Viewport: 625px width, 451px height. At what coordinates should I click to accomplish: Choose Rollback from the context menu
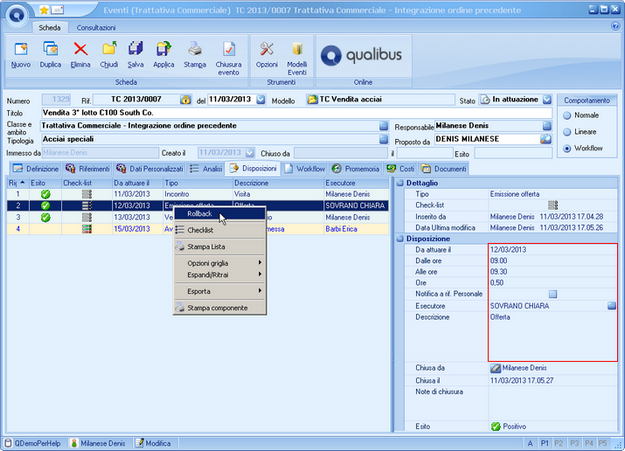point(220,214)
